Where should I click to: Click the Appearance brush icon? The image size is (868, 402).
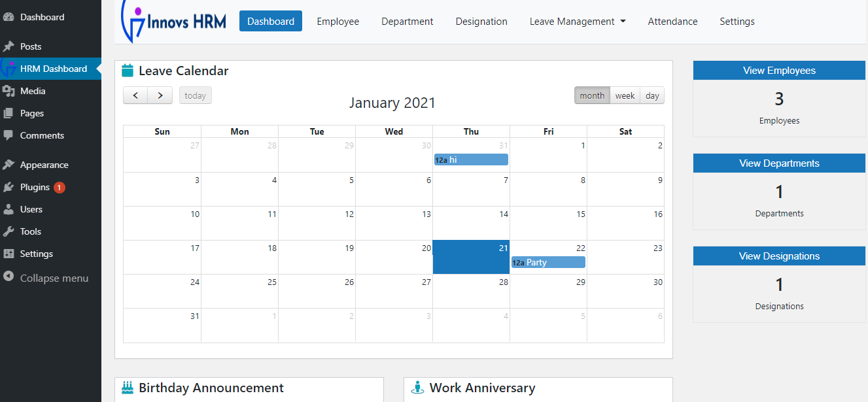(9, 165)
